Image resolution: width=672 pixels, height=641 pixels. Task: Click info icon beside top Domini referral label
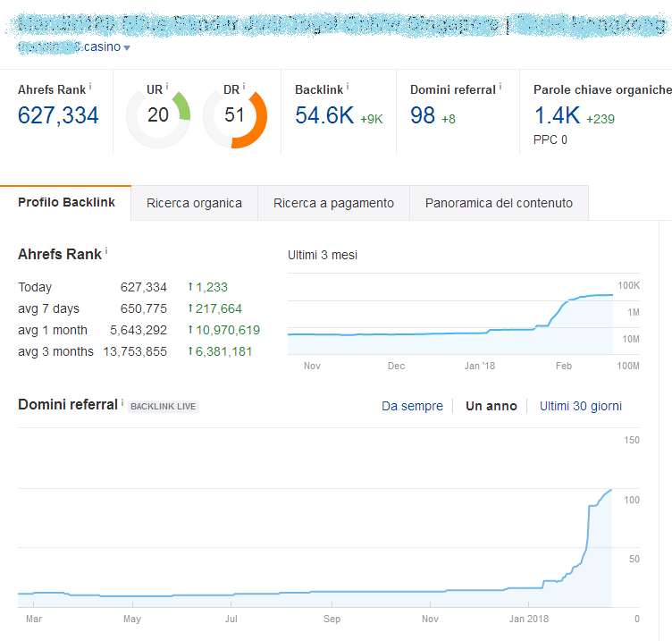(x=500, y=86)
